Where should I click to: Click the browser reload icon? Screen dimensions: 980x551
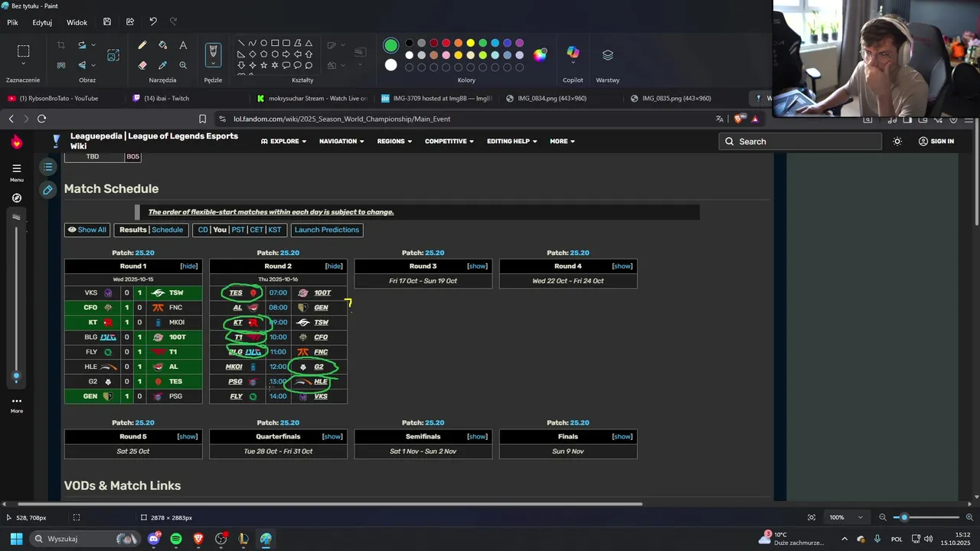tap(41, 119)
